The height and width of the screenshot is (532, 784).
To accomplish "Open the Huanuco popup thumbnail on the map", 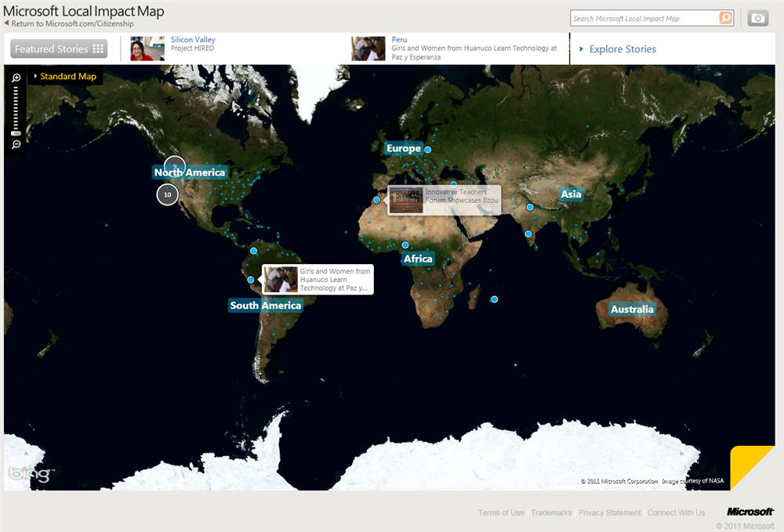I will (281, 279).
